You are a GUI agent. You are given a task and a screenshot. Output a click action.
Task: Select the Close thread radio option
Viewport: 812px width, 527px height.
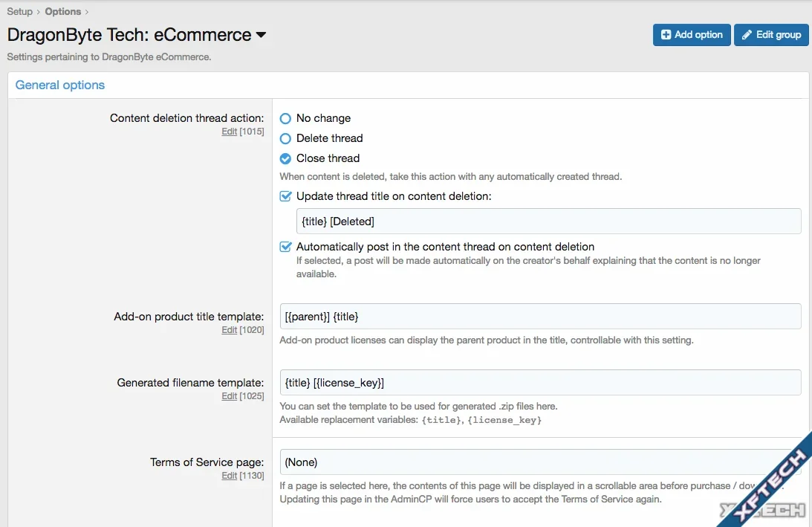point(285,158)
